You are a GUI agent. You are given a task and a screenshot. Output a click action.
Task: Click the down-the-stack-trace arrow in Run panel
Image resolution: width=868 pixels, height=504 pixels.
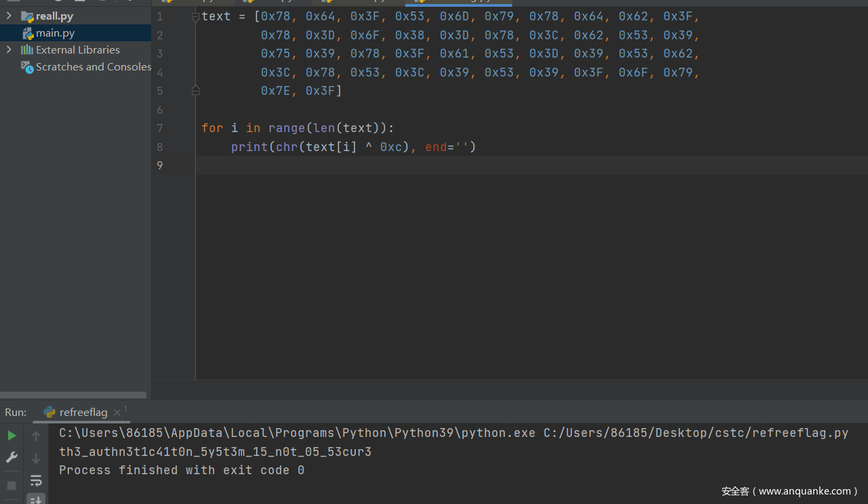pos(36,459)
